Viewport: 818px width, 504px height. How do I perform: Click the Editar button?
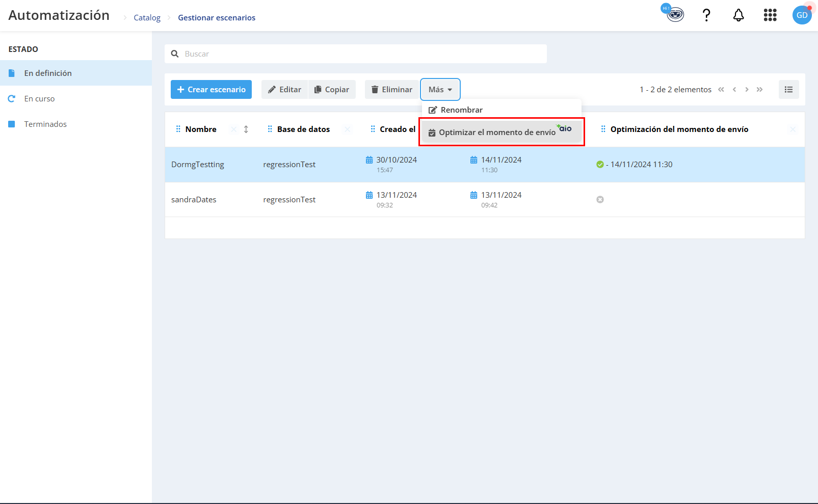(285, 90)
